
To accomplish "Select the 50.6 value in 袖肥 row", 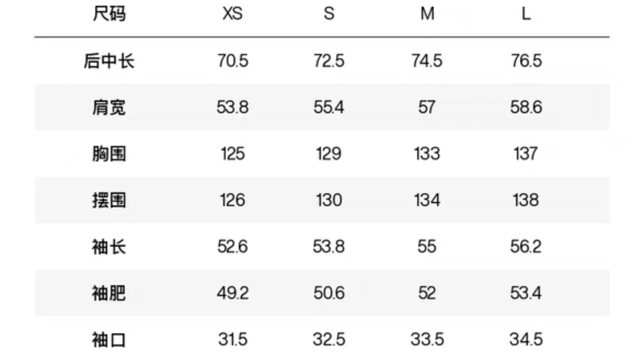I will 329,293.
